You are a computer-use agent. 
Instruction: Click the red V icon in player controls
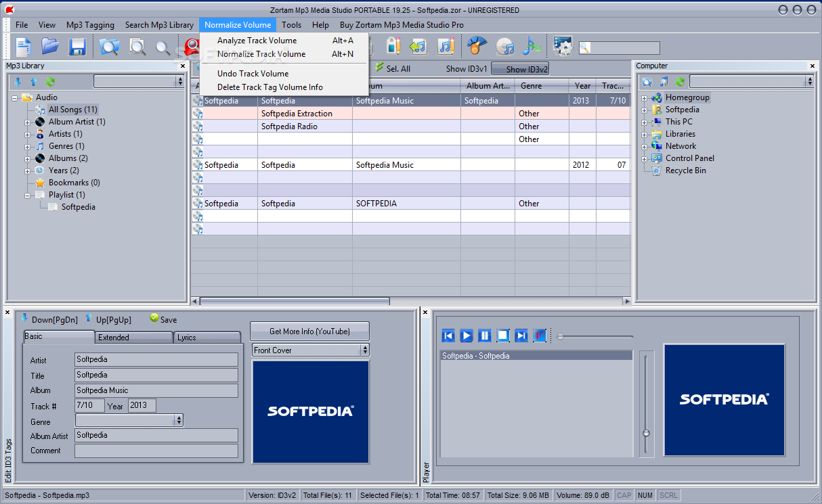click(540, 336)
